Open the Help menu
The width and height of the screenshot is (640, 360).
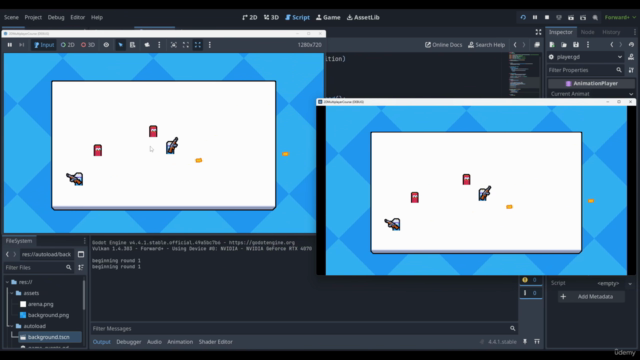tap(97, 17)
